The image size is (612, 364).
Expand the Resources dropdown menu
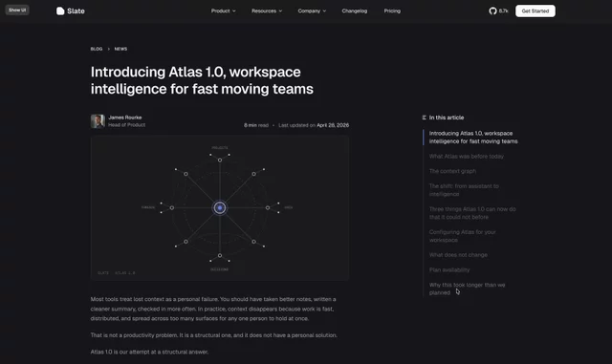[x=267, y=11]
